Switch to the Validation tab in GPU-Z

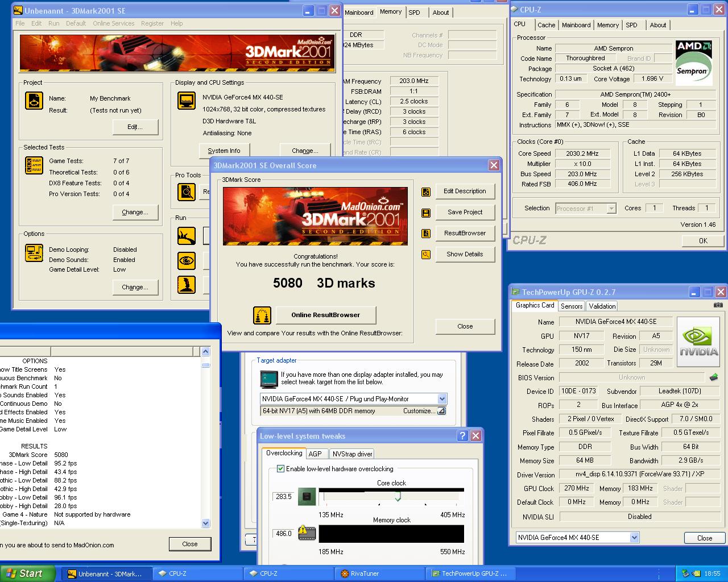coord(602,306)
